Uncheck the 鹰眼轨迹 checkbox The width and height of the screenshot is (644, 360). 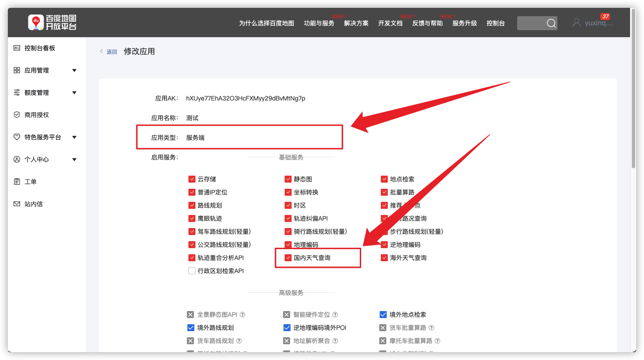tap(191, 218)
